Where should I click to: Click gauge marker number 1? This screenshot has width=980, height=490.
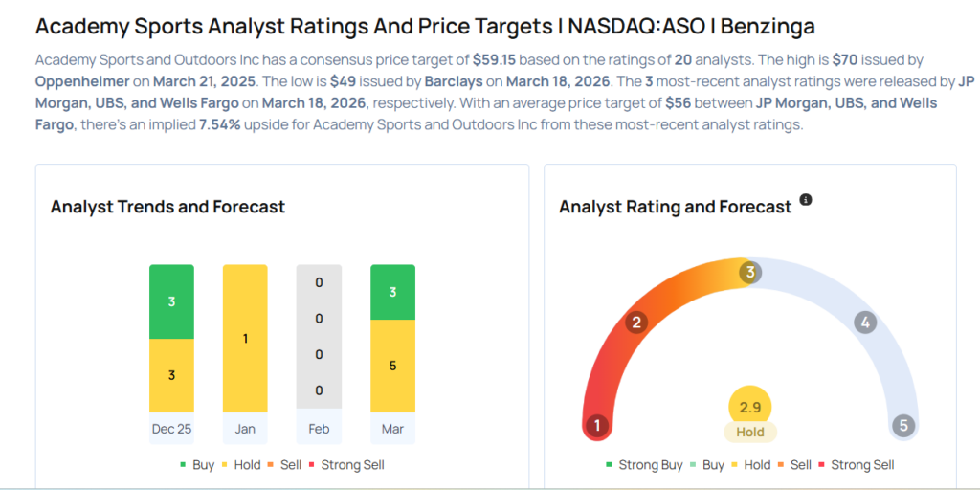pyautogui.click(x=597, y=426)
